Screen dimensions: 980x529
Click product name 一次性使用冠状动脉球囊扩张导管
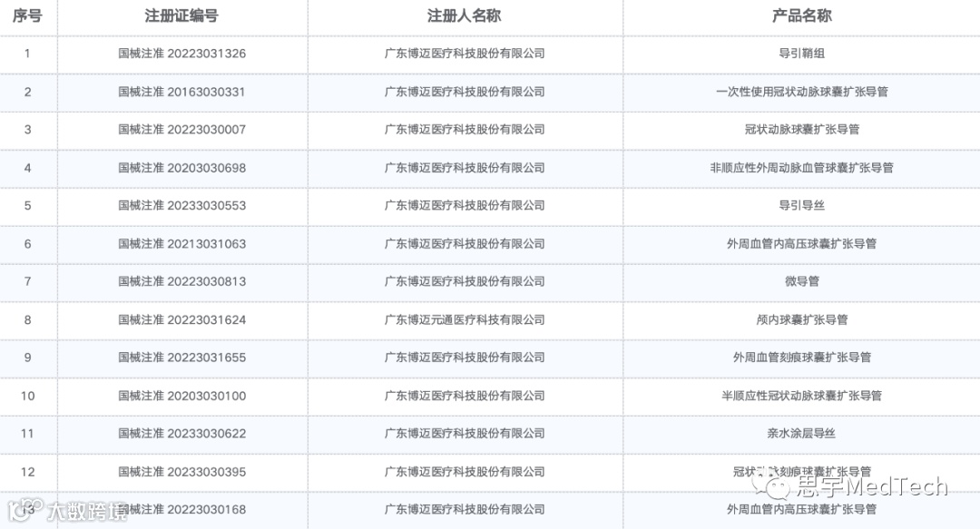point(802,92)
